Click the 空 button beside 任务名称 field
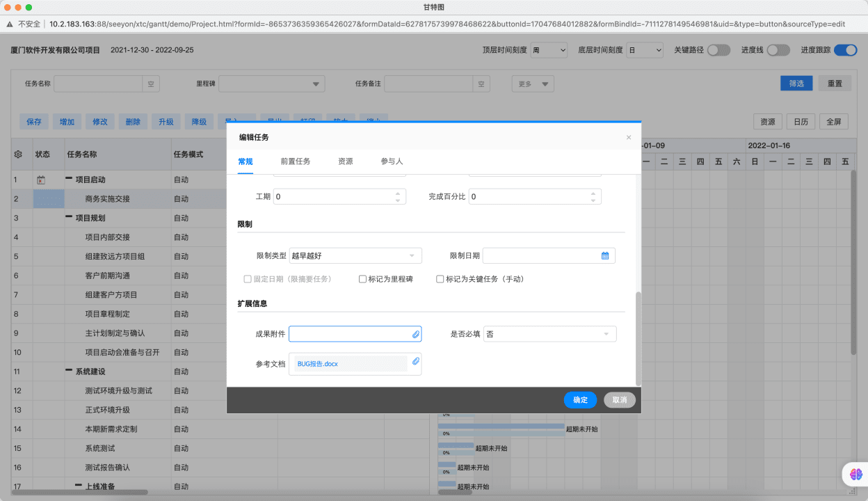The width and height of the screenshot is (868, 501). [152, 83]
